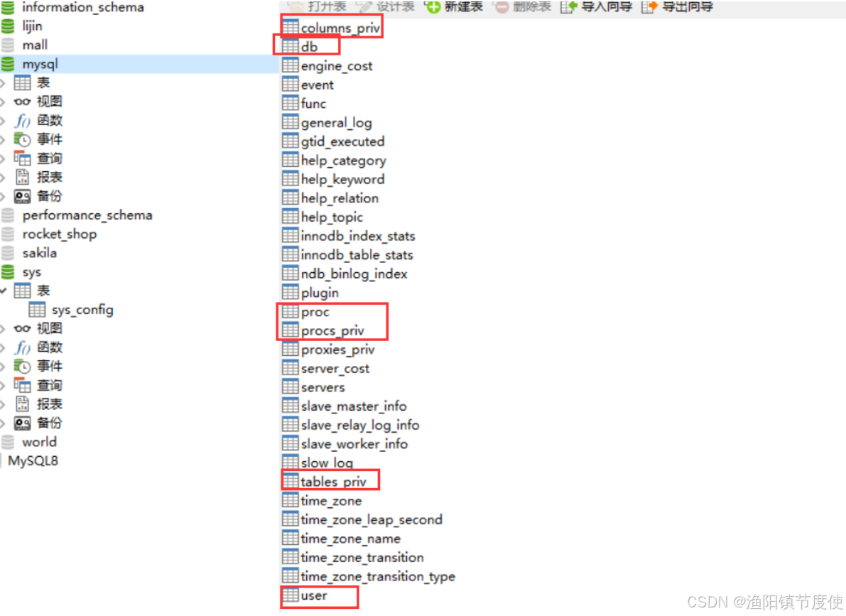The height and width of the screenshot is (616, 846).
Task: Expand the Backup (备份) node under mysql
Action: [4, 197]
